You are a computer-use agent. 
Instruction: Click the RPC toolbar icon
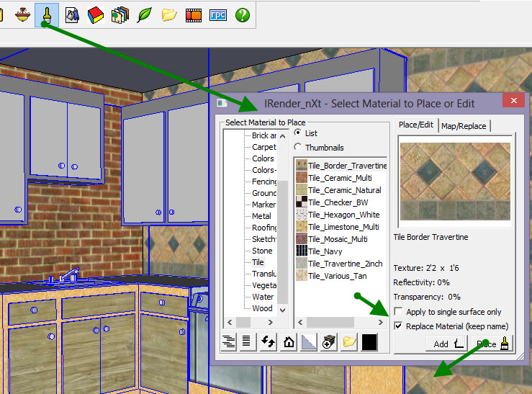[217, 14]
